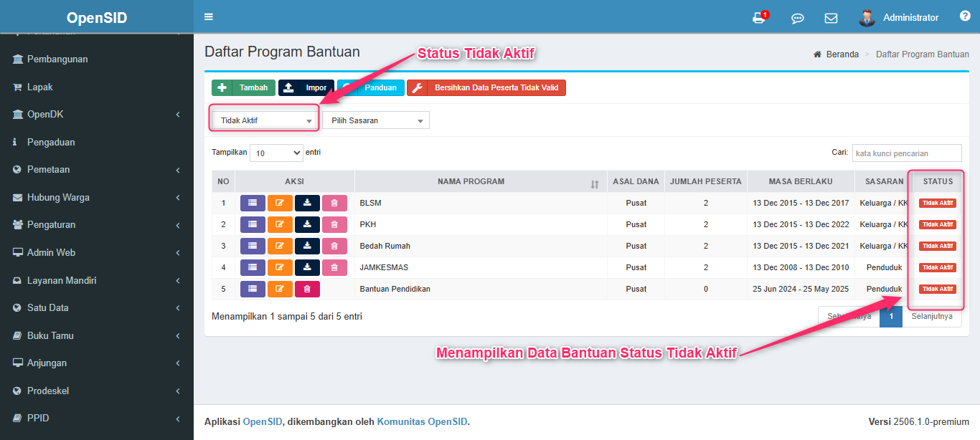Download data for BLSM program
Screen dimensions: 980x440
307,203
